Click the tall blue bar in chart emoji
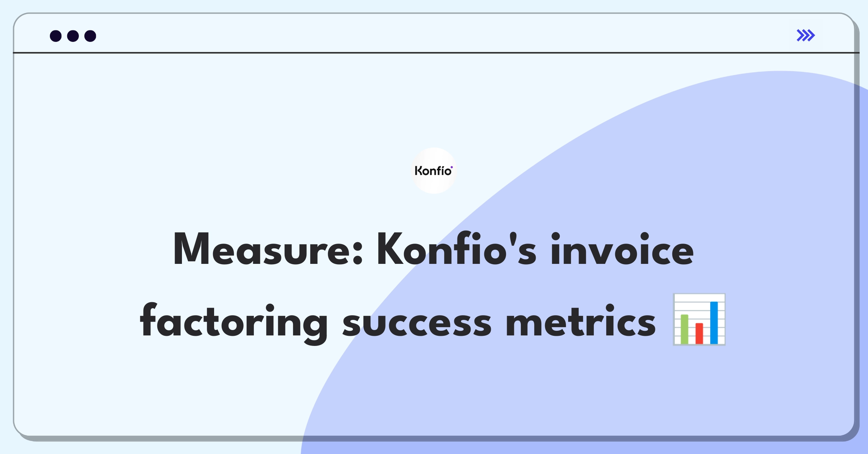Viewport: 868px width, 454px height. coord(714,322)
